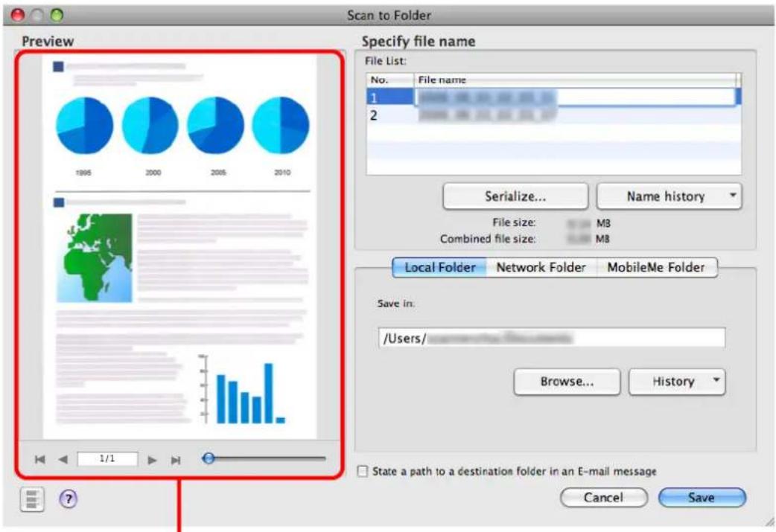Click the Cancel button

[603, 497]
